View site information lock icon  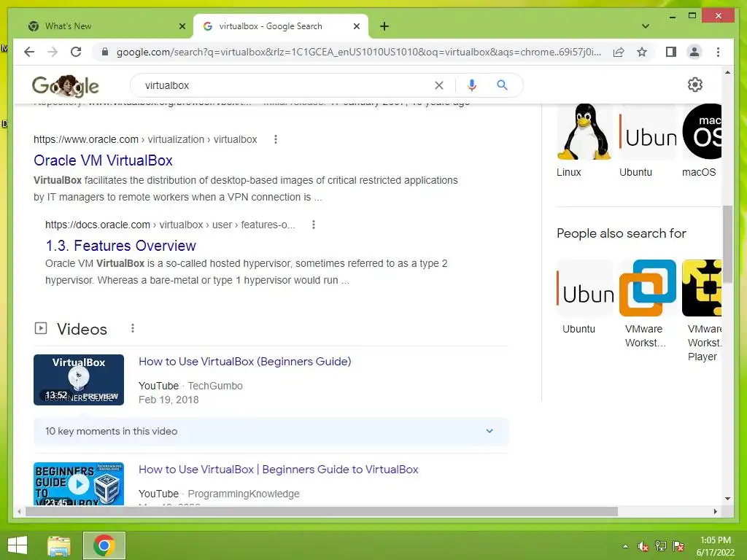pyautogui.click(x=105, y=52)
